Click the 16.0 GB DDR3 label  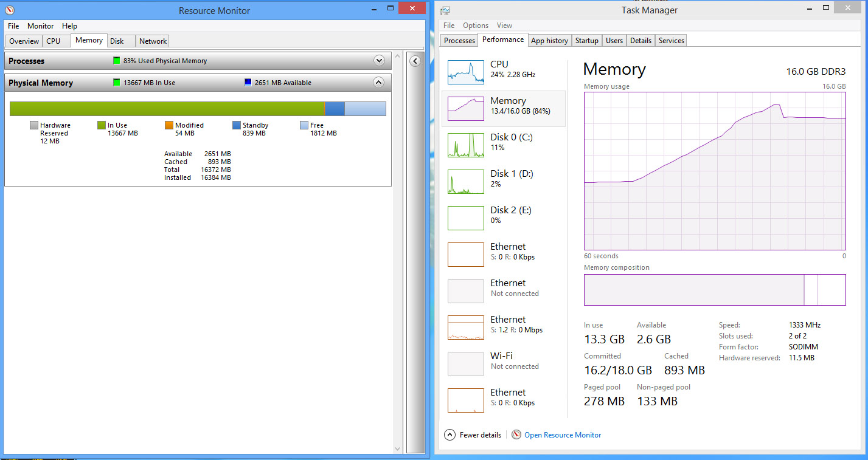816,71
